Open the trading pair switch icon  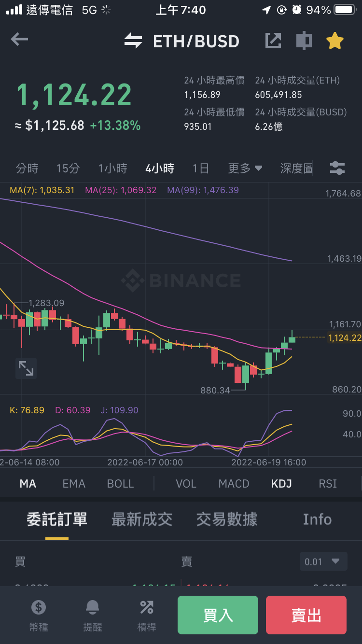[133, 41]
